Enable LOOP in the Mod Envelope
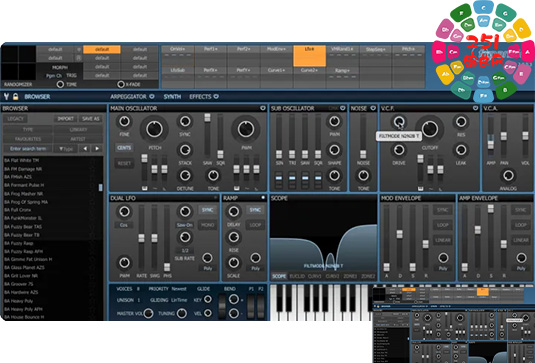The image size is (535, 363). (443, 225)
